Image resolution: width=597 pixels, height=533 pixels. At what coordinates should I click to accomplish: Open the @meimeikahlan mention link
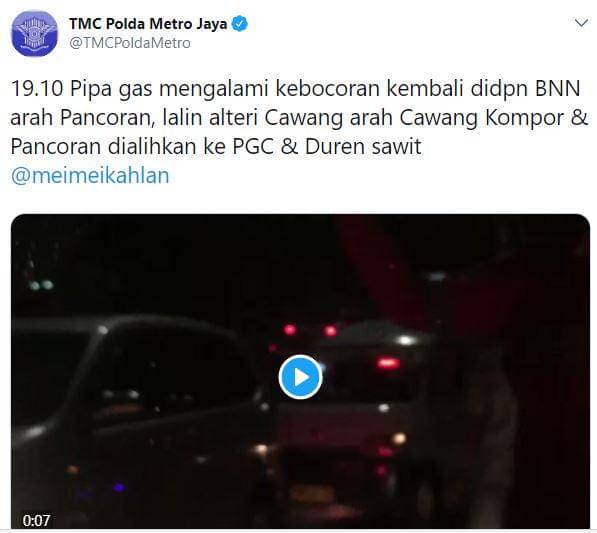90,176
